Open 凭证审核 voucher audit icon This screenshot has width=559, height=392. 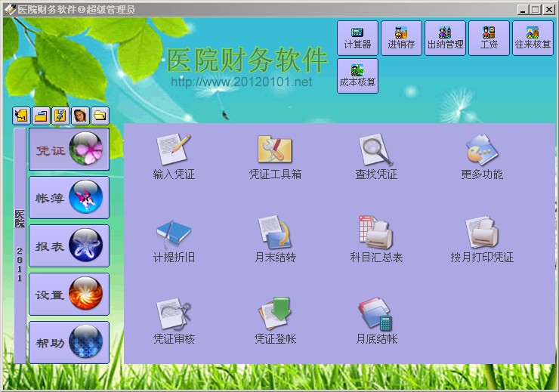[173, 316]
